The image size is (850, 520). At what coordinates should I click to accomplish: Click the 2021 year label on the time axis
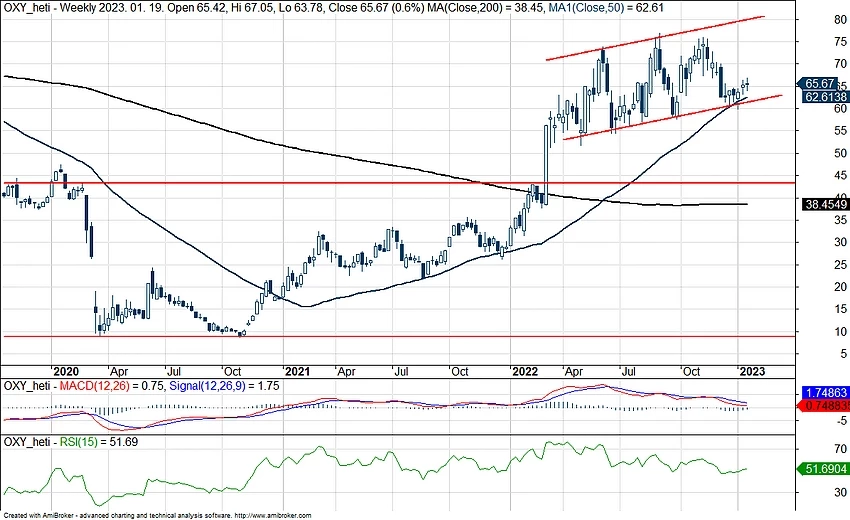pyautogui.click(x=298, y=371)
